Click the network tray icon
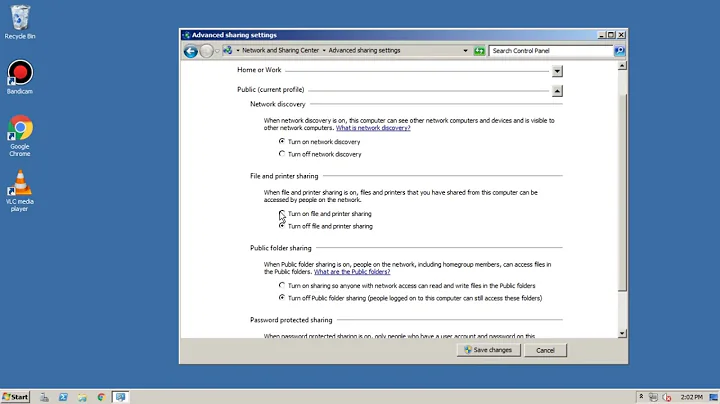720x404 pixels. click(653, 397)
